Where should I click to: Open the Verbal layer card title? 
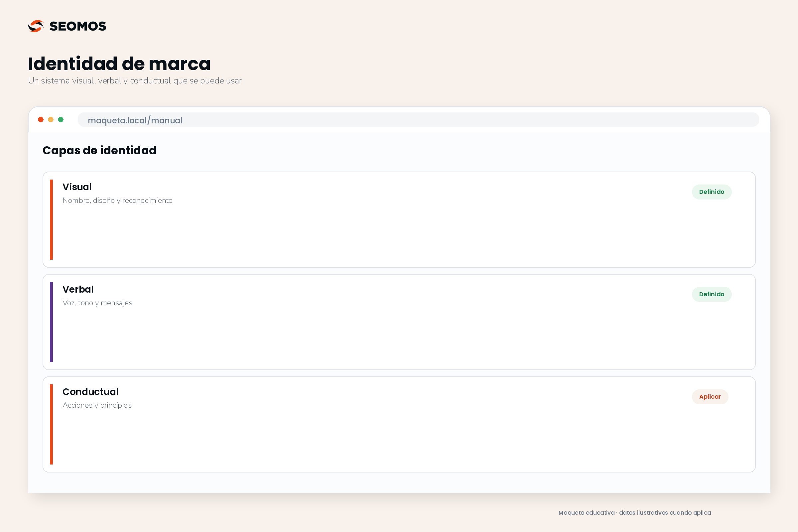78,289
